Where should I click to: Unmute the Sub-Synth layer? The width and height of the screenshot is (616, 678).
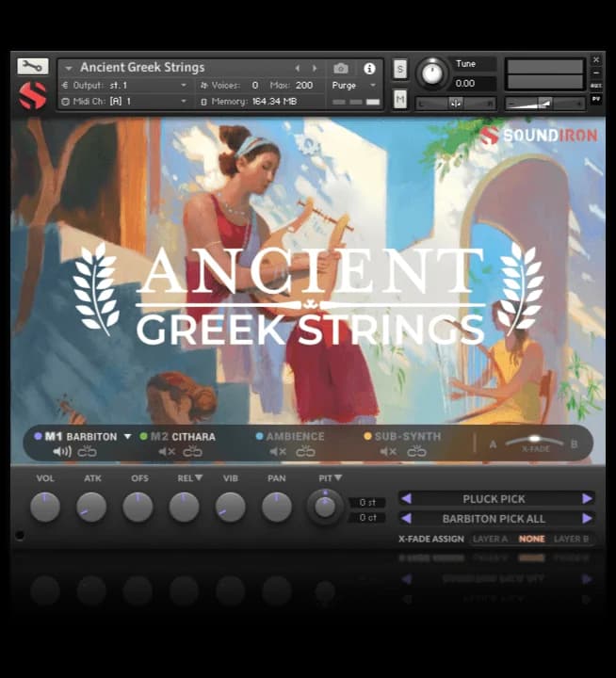(x=388, y=452)
